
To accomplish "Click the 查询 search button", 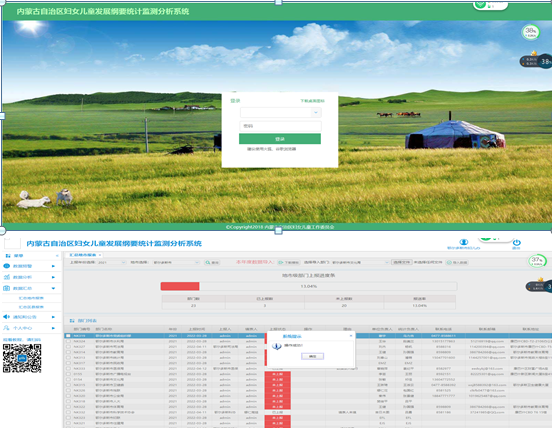I will pyautogui.click(x=212, y=263).
